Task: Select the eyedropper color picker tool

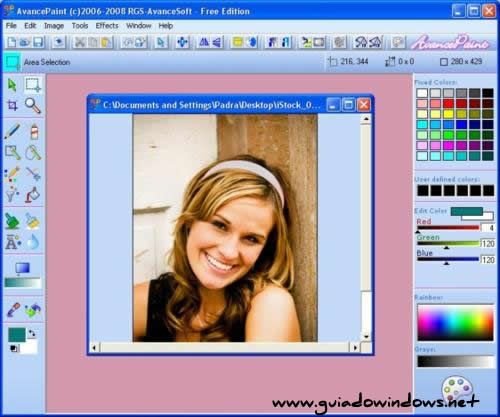Action: click(13, 310)
